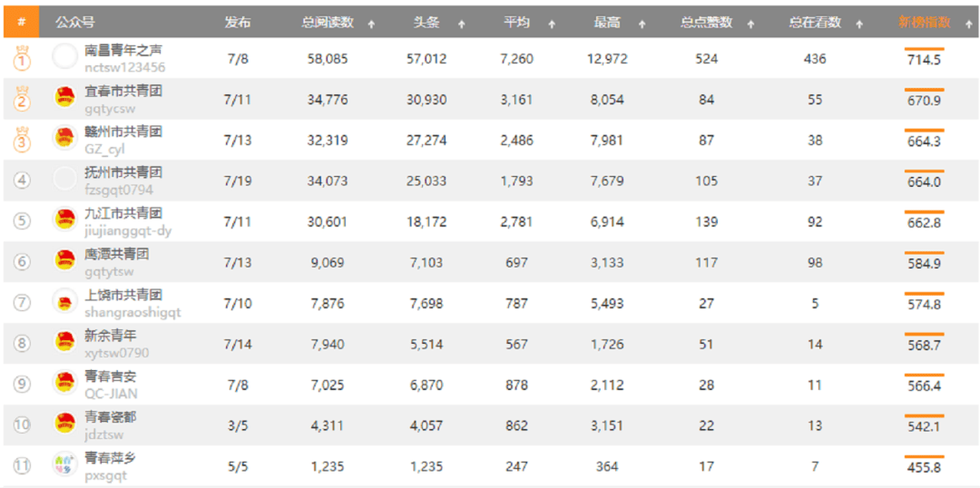Click the 上饶市共青团 avatar icon
The height and width of the screenshot is (488, 980).
[x=64, y=301]
